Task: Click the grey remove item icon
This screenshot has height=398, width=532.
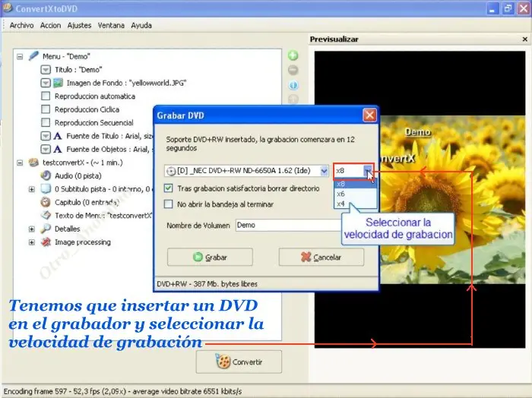Action: click(293, 70)
